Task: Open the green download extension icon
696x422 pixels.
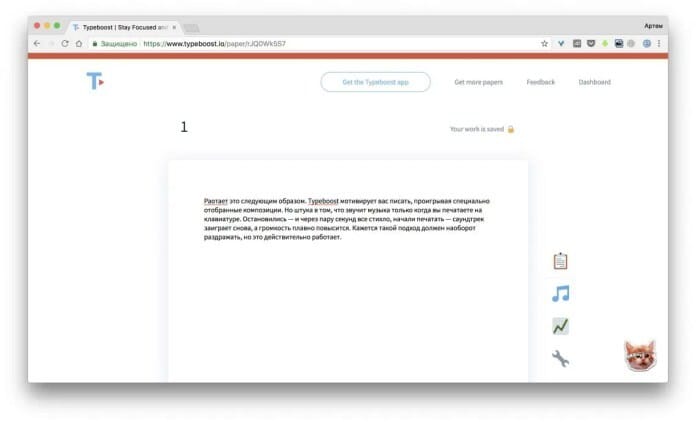Action: (605, 43)
